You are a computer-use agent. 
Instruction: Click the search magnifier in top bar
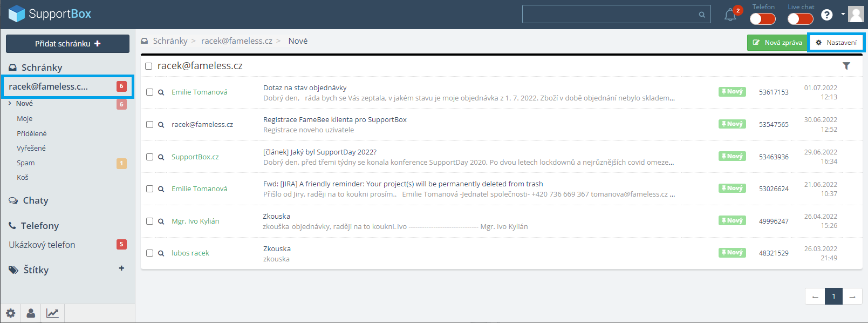702,15
